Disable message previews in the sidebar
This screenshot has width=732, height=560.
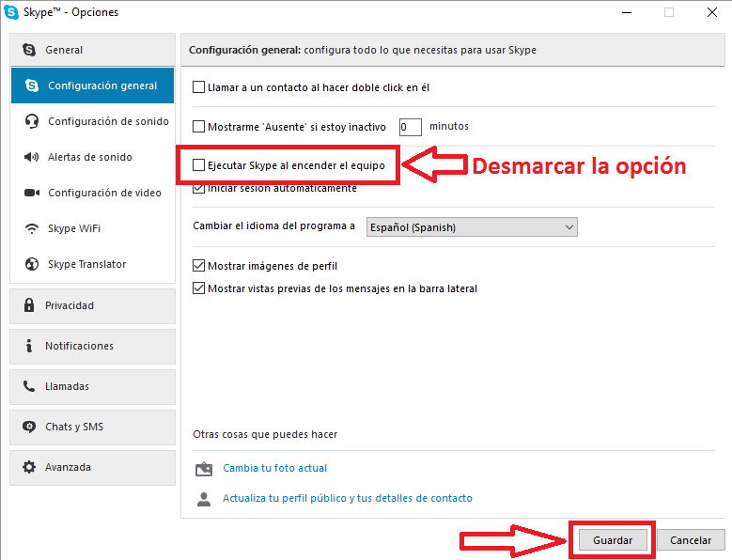click(x=199, y=288)
